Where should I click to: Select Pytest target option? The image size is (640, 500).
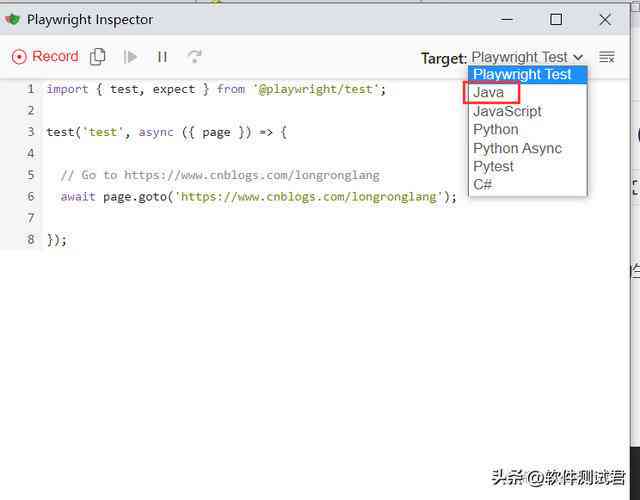click(528, 167)
